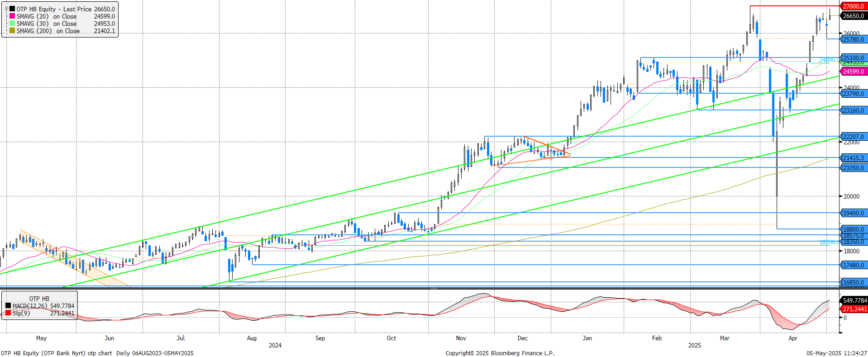This screenshot has height=357, width=868.
Task: Click the Nov label on time axis
Action: pos(461,338)
